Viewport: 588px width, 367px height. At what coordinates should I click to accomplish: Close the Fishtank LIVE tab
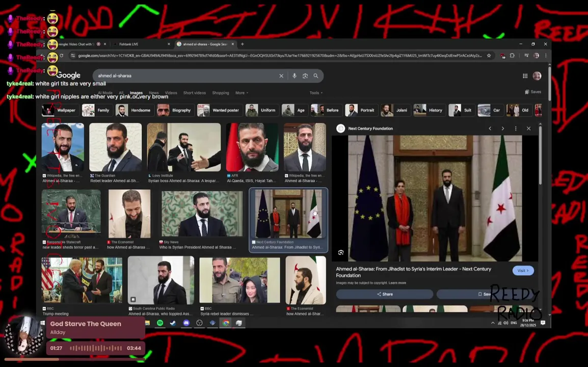tap(169, 44)
